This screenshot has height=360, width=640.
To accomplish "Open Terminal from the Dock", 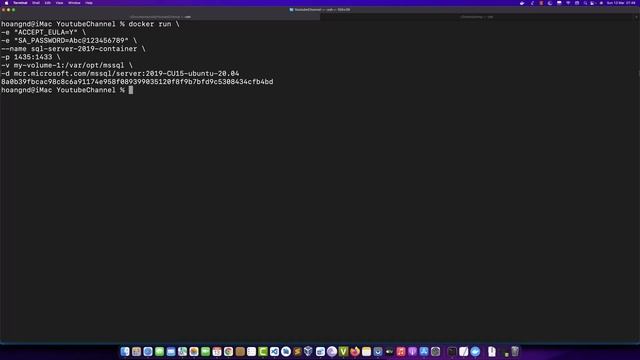I will 452,351.
